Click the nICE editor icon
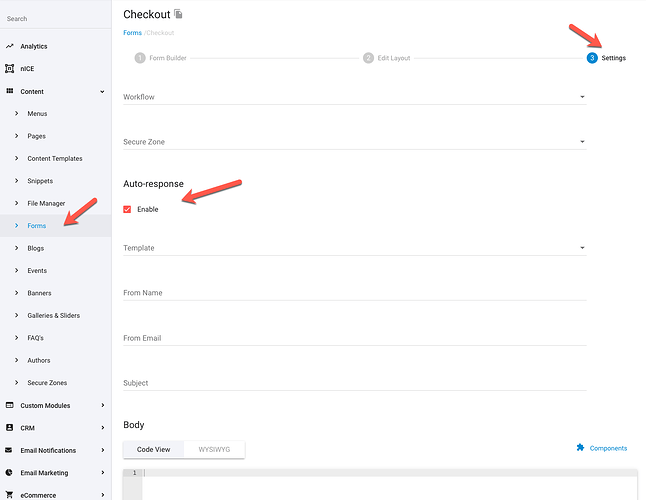Image resolution: width=646 pixels, height=500 pixels. click(x=9, y=68)
